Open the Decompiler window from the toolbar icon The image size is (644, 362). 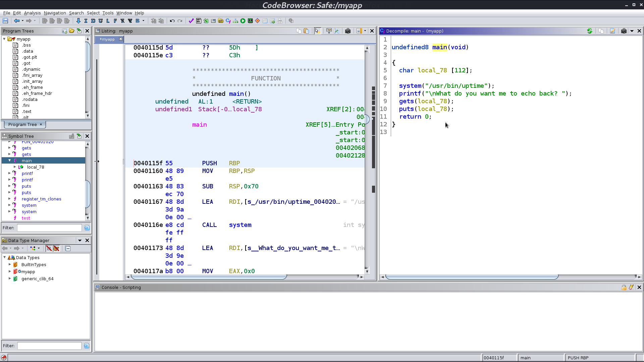228,21
